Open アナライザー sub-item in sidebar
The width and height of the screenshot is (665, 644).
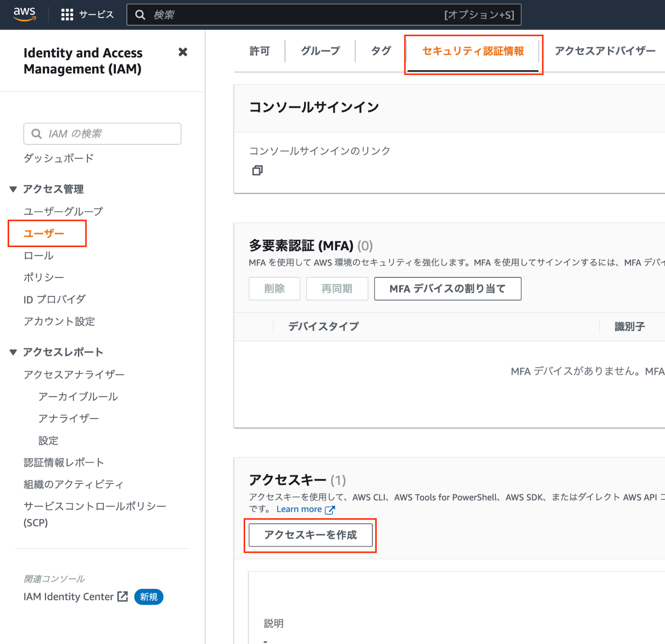[68, 418]
